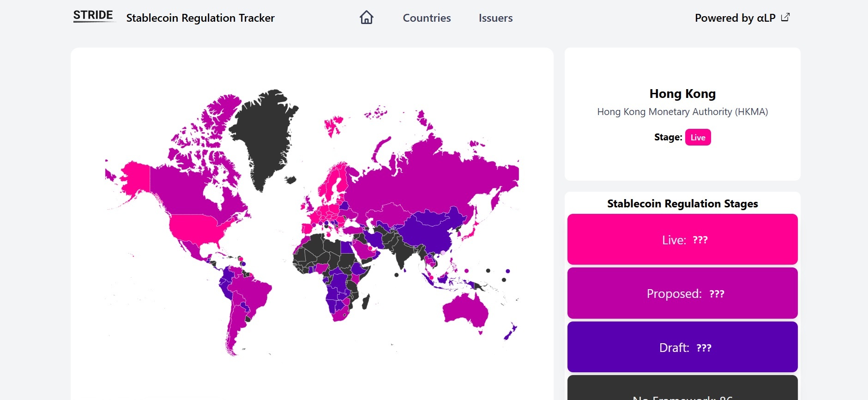Open the Countries page
The height and width of the screenshot is (400, 868).
[x=427, y=18]
